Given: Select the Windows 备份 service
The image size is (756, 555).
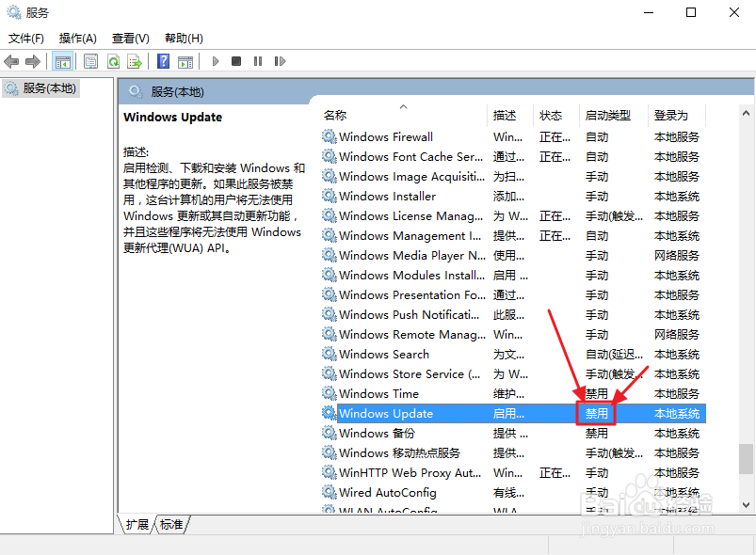Looking at the screenshot, I should point(513,433).
